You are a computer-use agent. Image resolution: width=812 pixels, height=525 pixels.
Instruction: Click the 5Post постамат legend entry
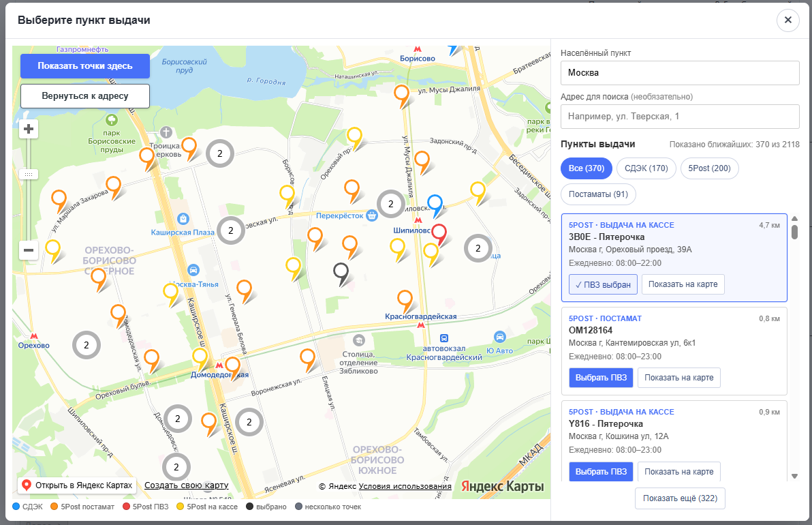pos(82,507)
